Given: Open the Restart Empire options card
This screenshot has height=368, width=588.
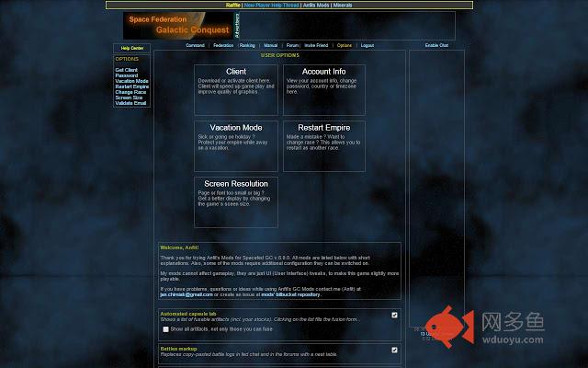Looking at the screenshot, I should [x=324, y=146].
